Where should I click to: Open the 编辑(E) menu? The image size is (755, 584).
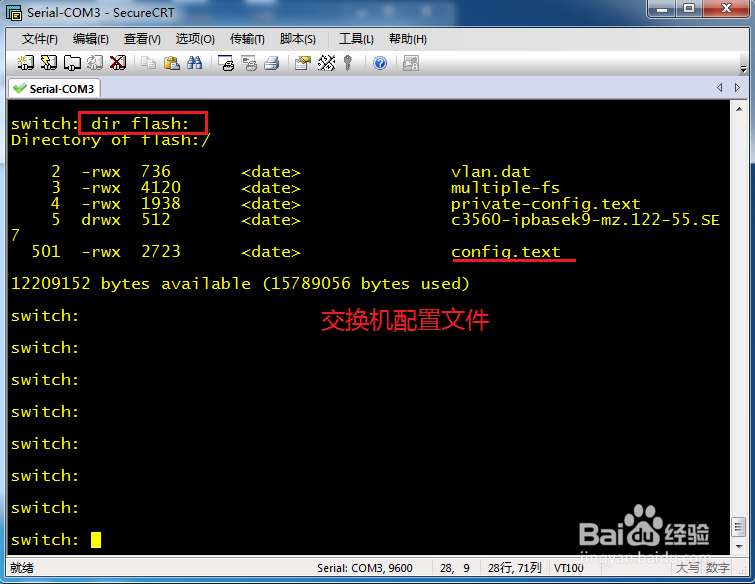91,39
